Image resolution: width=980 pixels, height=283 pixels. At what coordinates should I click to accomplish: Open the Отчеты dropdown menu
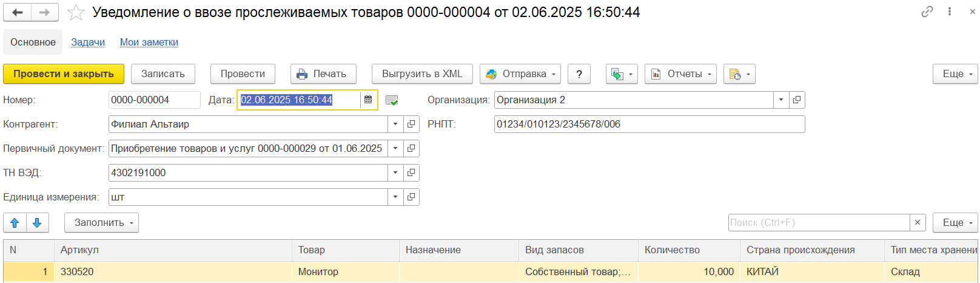click(x=680, y=74)
